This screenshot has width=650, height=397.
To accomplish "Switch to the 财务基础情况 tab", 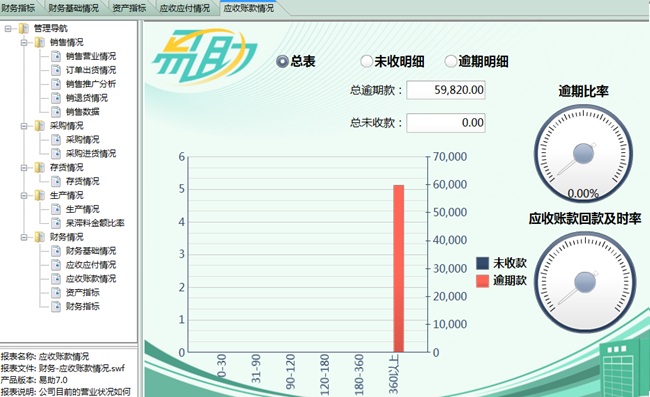I will [x=73, y=8].
